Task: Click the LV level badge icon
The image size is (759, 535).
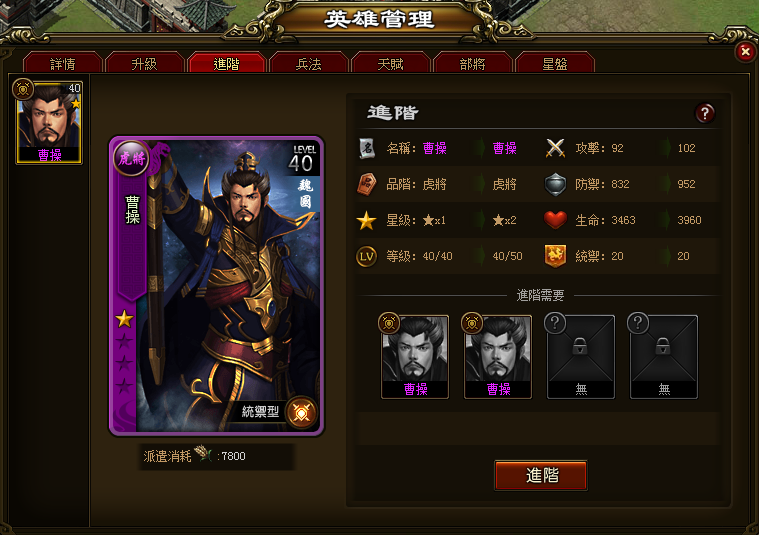Action: [366, 256]
